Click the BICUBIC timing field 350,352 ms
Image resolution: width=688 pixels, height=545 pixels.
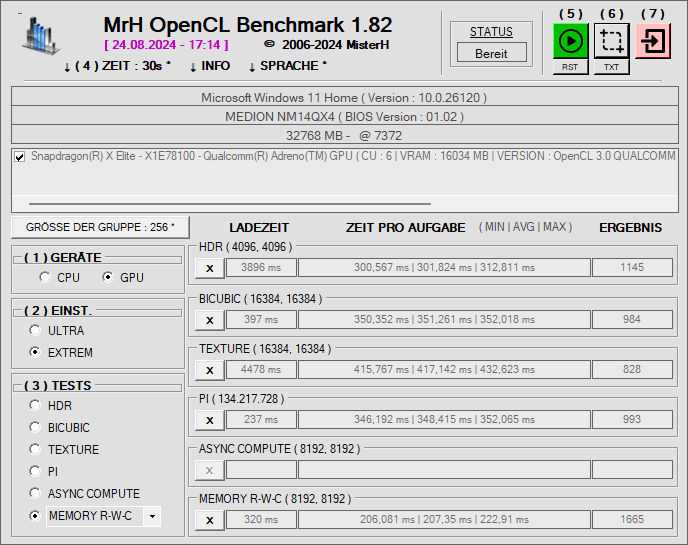click(x=444, y=319)
